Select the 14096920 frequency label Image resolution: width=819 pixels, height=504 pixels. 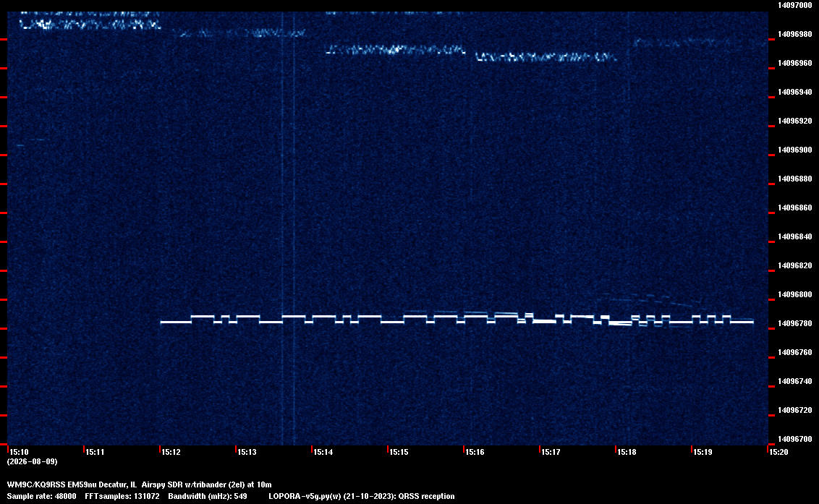point(795,121)
